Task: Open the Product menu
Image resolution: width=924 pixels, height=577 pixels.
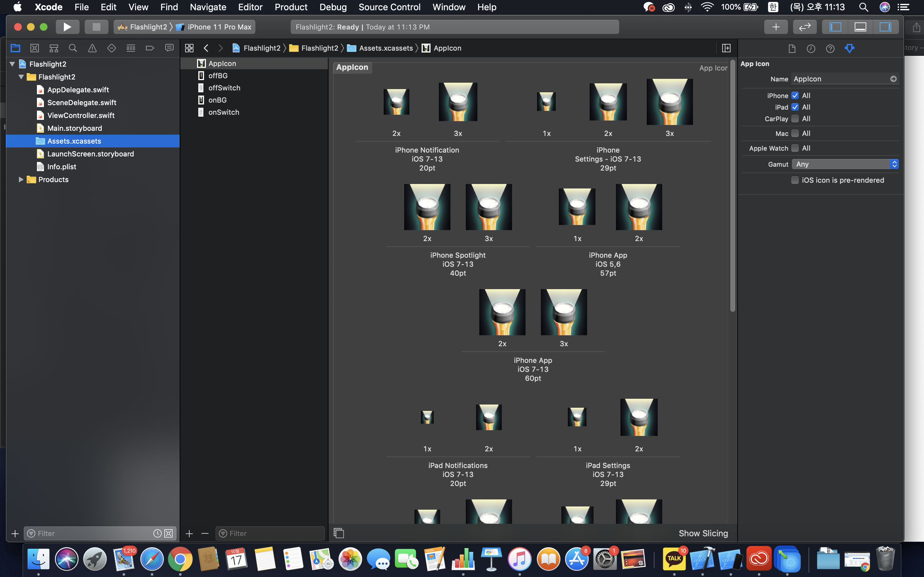Action: [x=291, y=7]
